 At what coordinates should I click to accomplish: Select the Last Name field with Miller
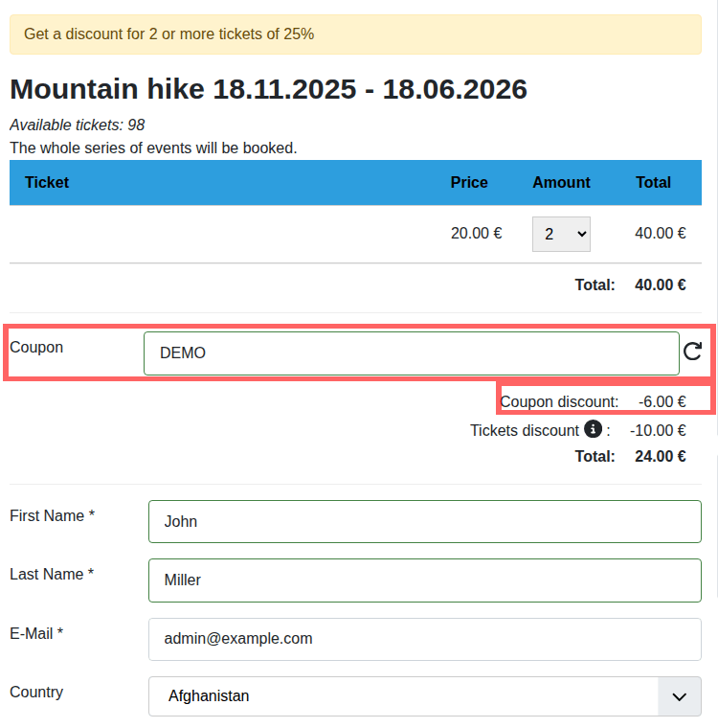point(424,580)
